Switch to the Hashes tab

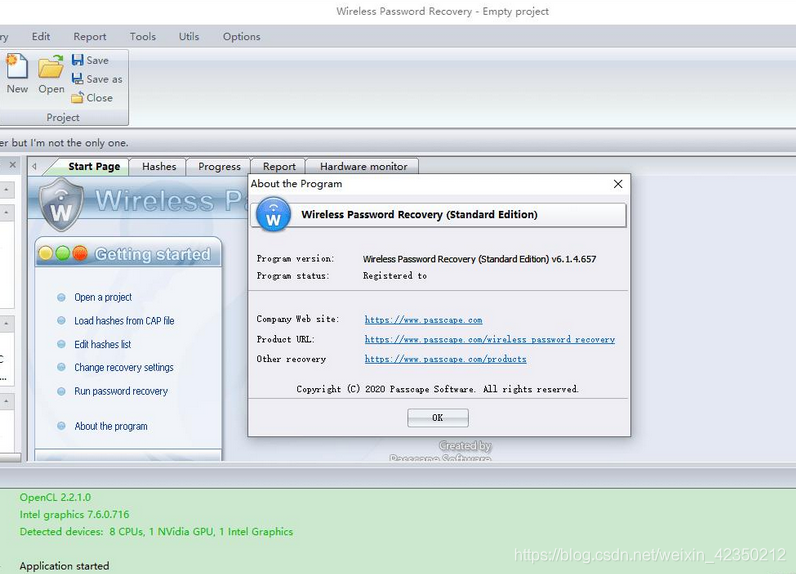point(159,166)
